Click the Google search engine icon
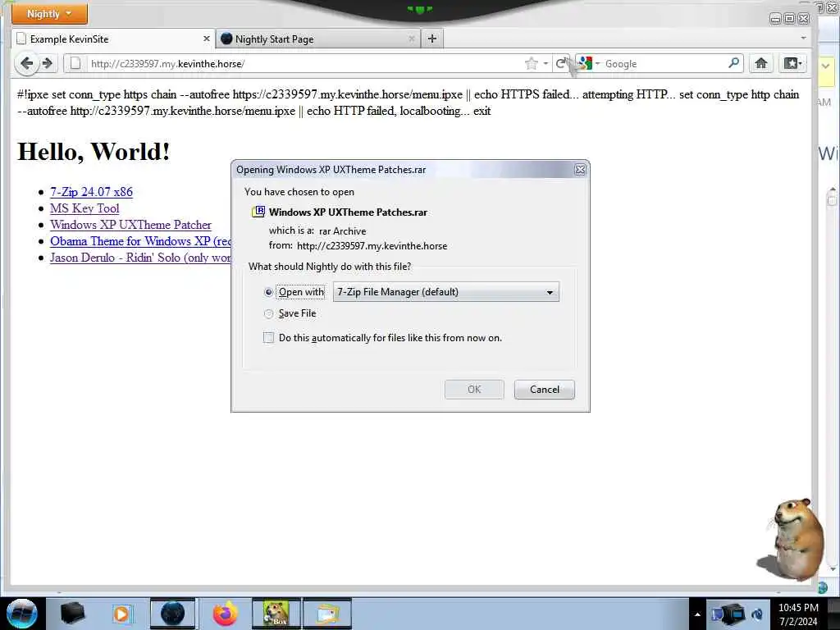This screenshot has width=840, height=630. (585, 63)
